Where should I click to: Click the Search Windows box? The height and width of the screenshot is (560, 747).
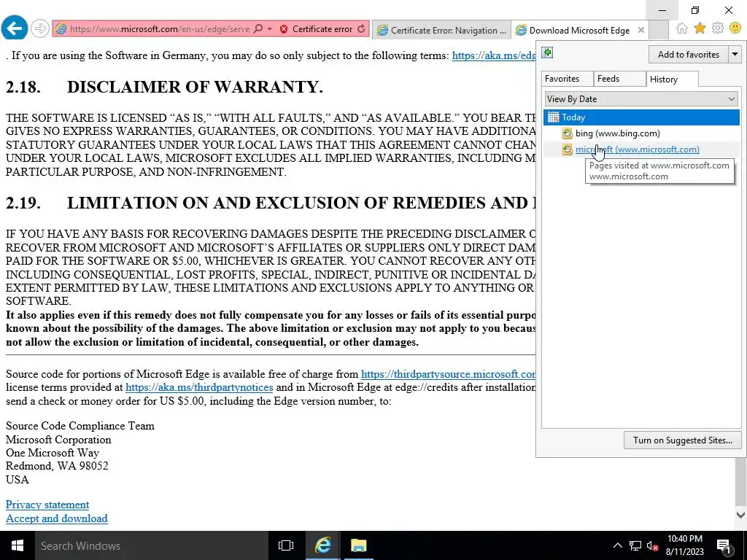click(152, 545)
